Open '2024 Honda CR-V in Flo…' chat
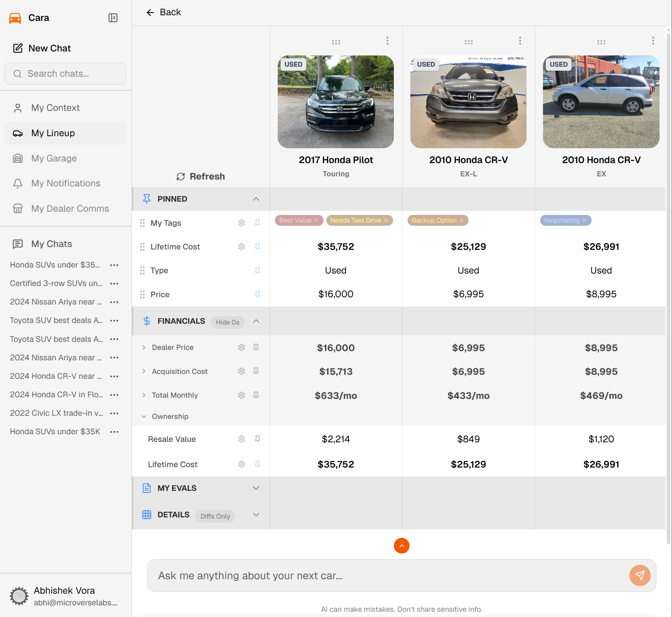672x617 pixels. pos(56,394)
